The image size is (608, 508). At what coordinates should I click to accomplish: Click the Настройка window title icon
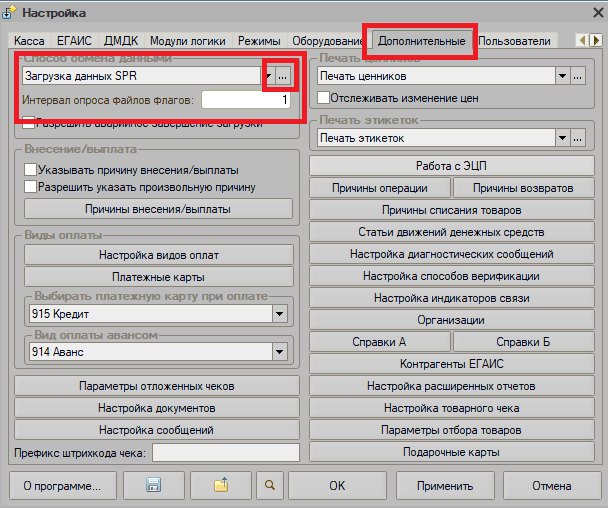click(8, 12)
